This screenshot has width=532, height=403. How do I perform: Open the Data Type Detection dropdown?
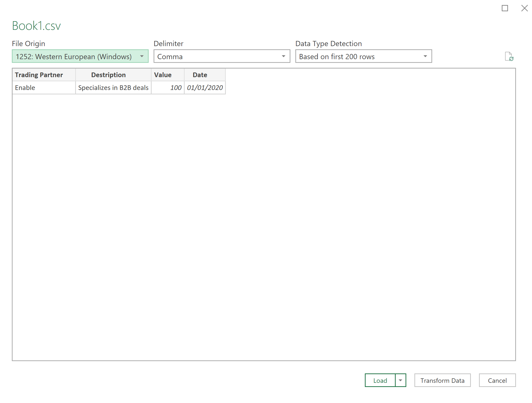(x=363, y=56)
